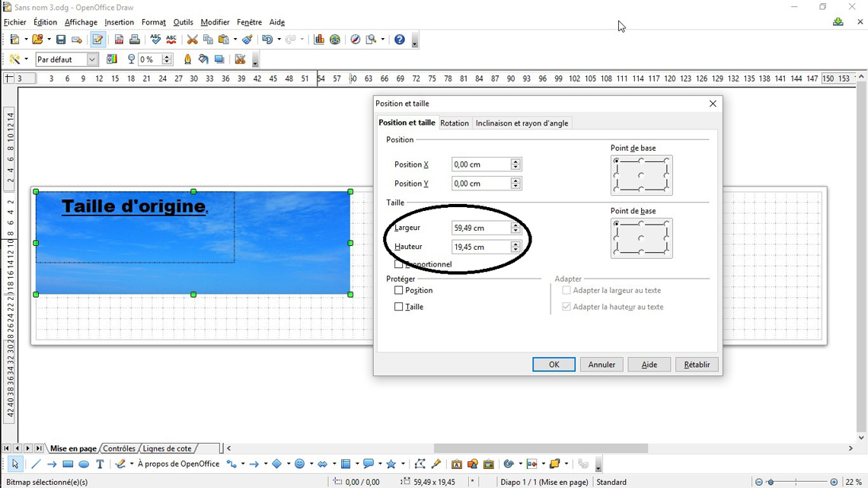The width and height of the screenshot is (868, 488).
Task: Check Taille under Protéger
Action: coord(398,307)
